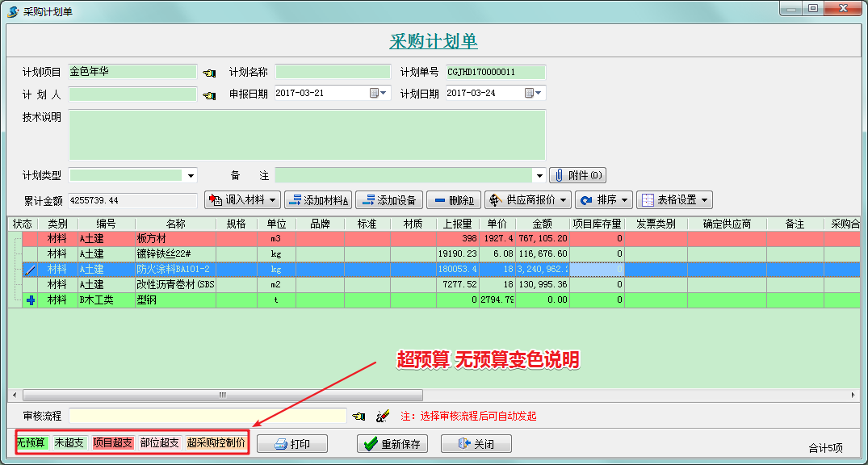This screenshot has width=868, height=465.
Task: Click the 发票类别 column header
Action: click(656, 224)
